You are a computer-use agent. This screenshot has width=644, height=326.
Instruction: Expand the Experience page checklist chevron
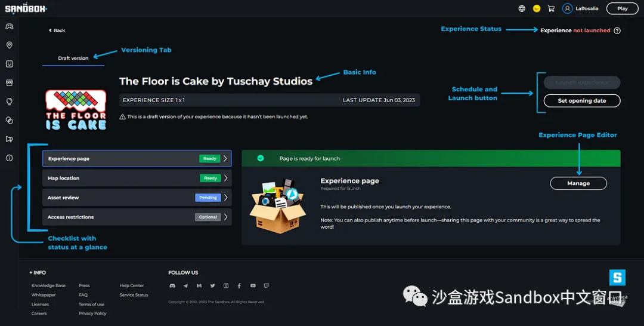point(225,158)
